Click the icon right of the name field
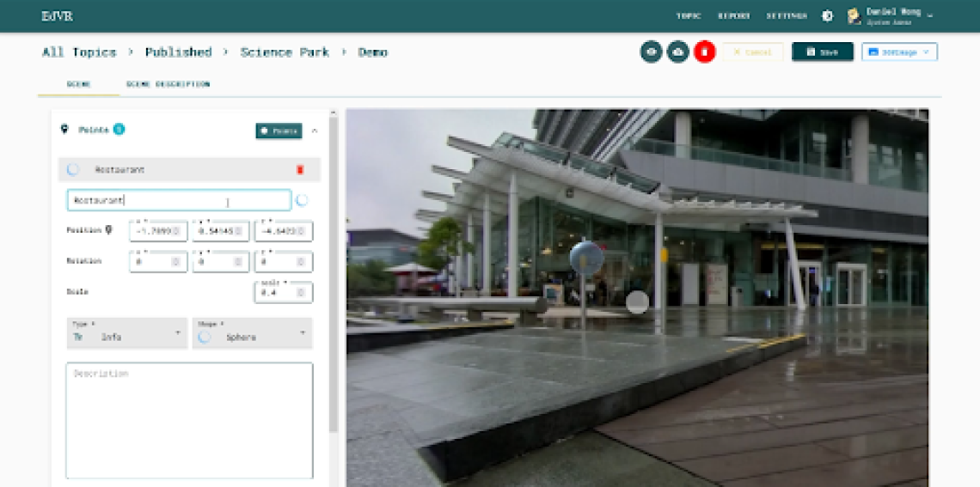 tap(303, 200)
